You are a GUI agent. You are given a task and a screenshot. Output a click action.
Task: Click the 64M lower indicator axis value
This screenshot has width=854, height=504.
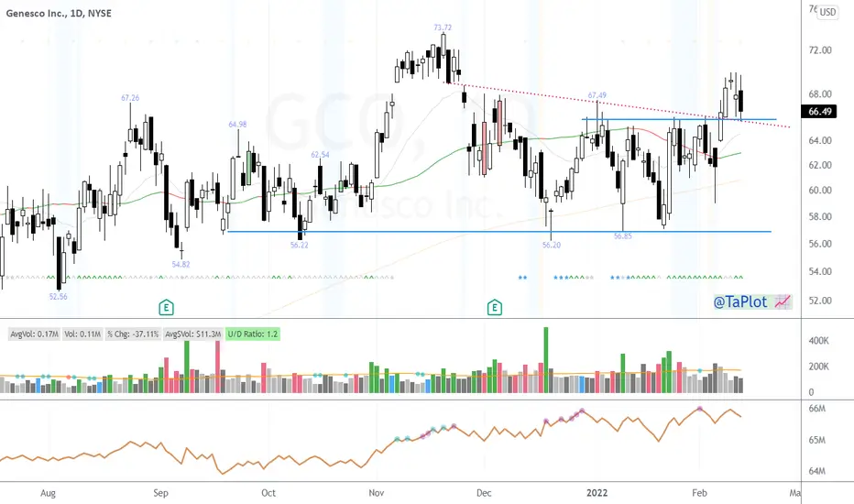tap(817, 471)
